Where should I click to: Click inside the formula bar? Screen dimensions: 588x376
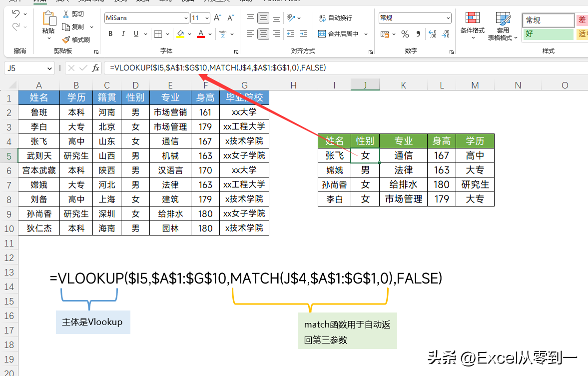click(346, 68)
